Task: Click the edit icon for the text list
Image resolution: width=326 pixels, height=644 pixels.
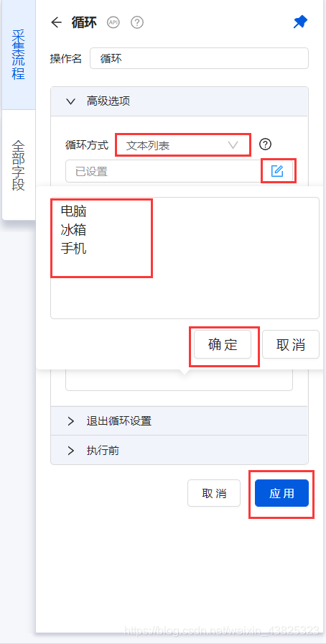Action: pos(278,170)
